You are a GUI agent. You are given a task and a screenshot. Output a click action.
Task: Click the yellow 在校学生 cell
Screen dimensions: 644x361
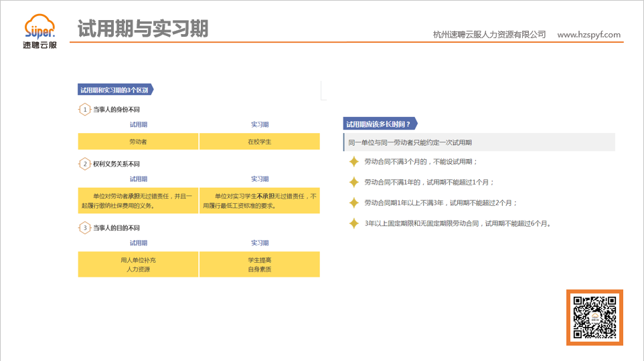(259, 142)
